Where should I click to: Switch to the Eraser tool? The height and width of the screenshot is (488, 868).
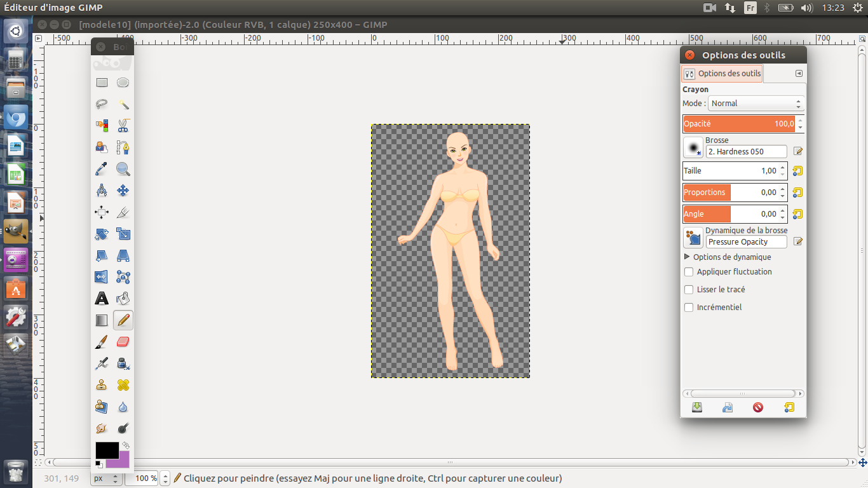click(123, 342)
